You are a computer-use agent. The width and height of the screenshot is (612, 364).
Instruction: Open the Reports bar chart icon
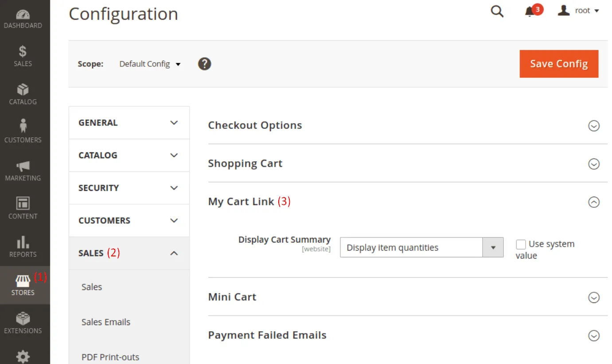click(x=23, y=242)
